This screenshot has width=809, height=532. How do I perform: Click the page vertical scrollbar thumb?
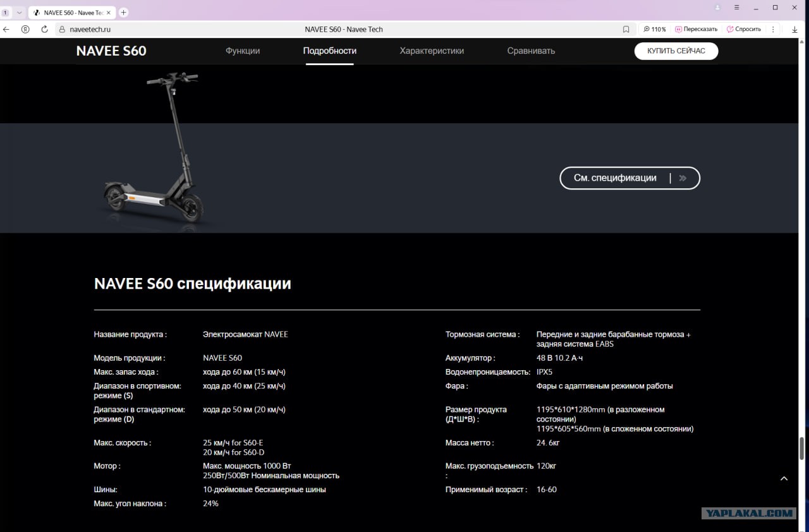[802, 449]
